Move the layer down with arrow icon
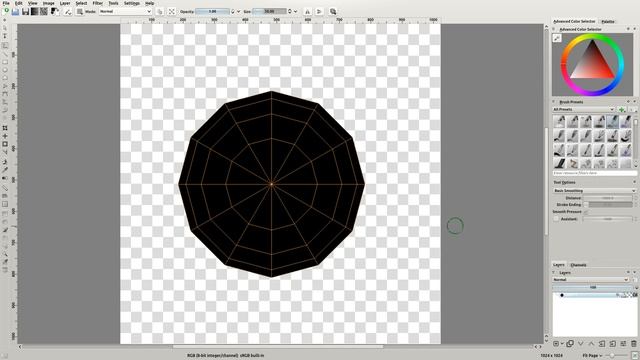The image size is (640, 360). point(580,344)
